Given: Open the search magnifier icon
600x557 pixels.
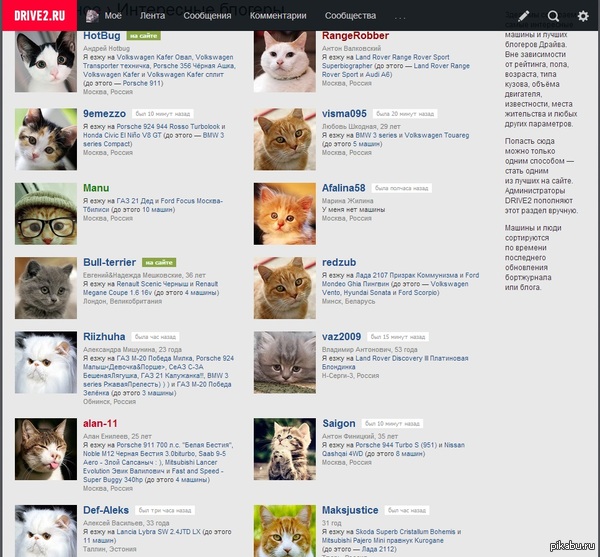Looking at the screenshot, I should (553, 16).
